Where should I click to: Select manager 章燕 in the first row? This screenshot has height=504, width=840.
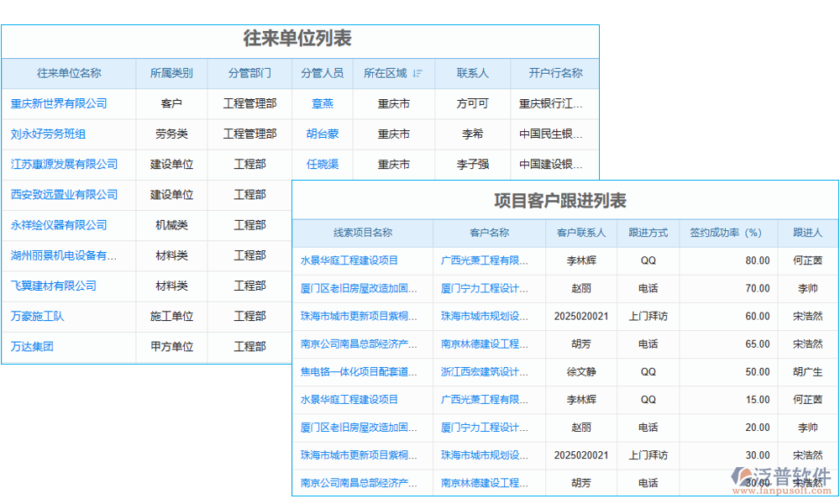pos(323,104)
